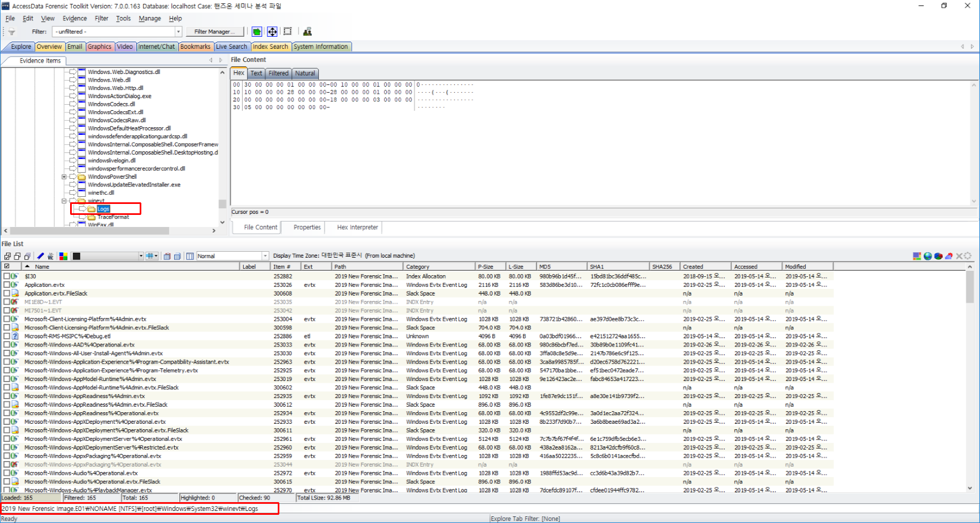Toggle the header select-all checkbox in File List

(x=7, y=266)
